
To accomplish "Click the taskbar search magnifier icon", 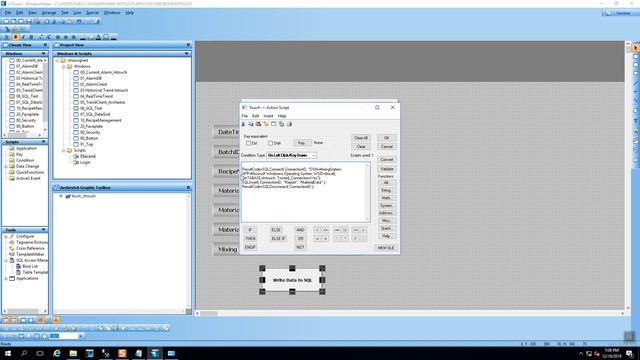I will (24, 353).
